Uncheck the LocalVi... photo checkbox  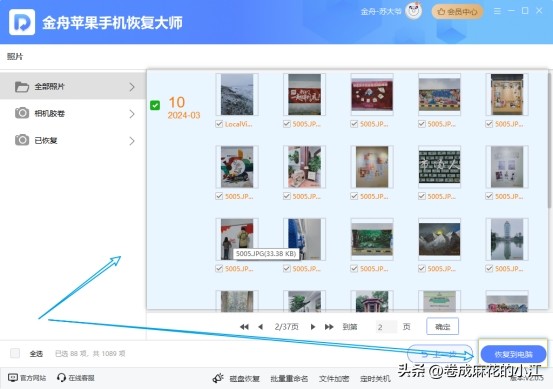point(219,124)
